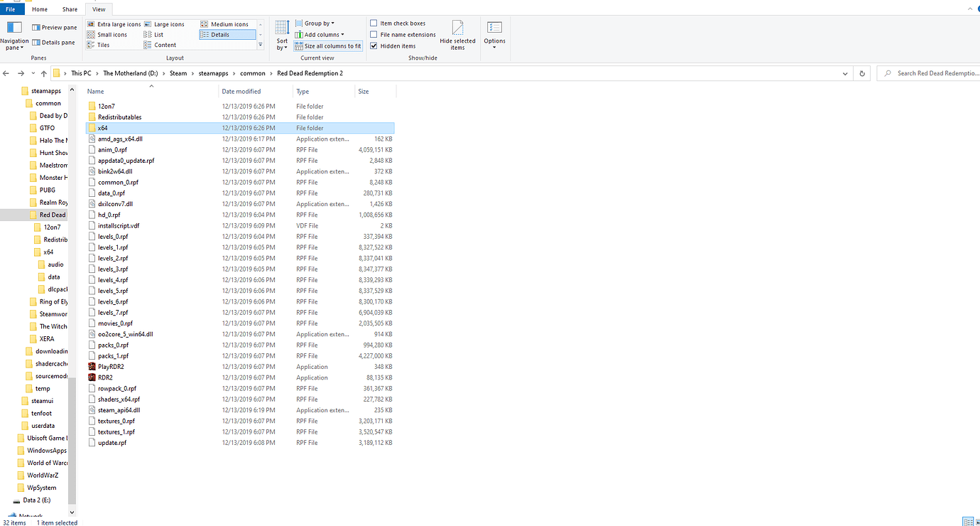Open the File menu
This screenshot has height=526, width=980.
point(11,9)
